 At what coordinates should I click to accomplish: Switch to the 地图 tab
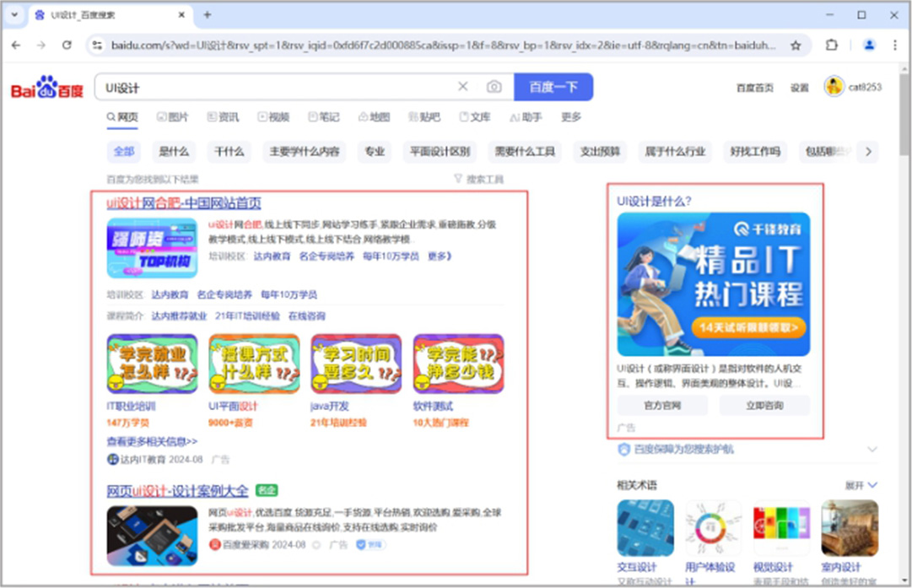374,117
